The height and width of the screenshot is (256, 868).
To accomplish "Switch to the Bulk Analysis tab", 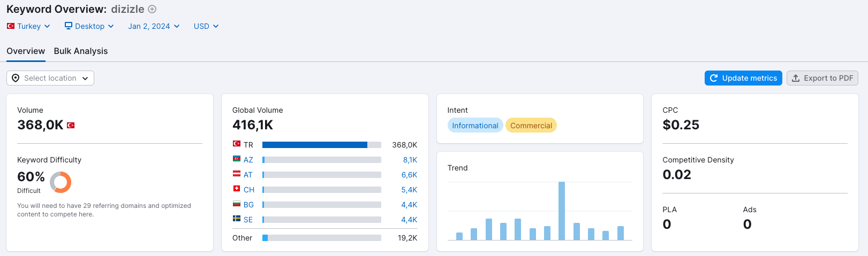I will click(81, 51).
